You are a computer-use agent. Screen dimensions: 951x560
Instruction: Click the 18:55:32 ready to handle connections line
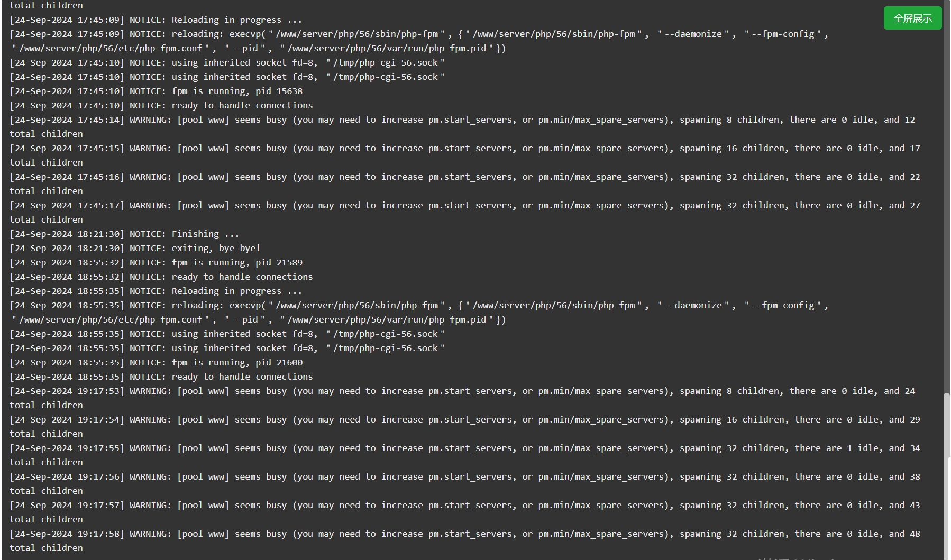(161, 277)
